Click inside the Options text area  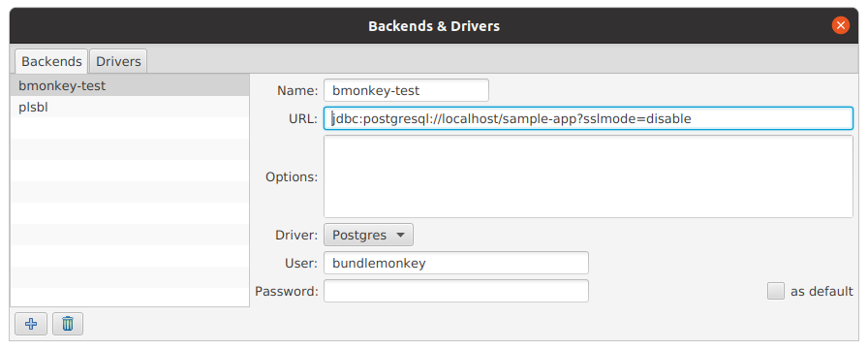pyautogui.click(x=588, y=176)
